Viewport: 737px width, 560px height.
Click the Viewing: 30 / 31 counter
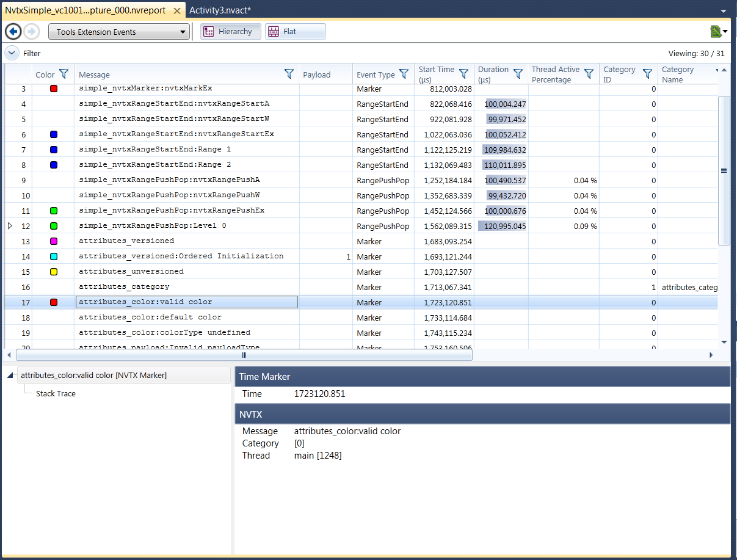coord(697,54)
